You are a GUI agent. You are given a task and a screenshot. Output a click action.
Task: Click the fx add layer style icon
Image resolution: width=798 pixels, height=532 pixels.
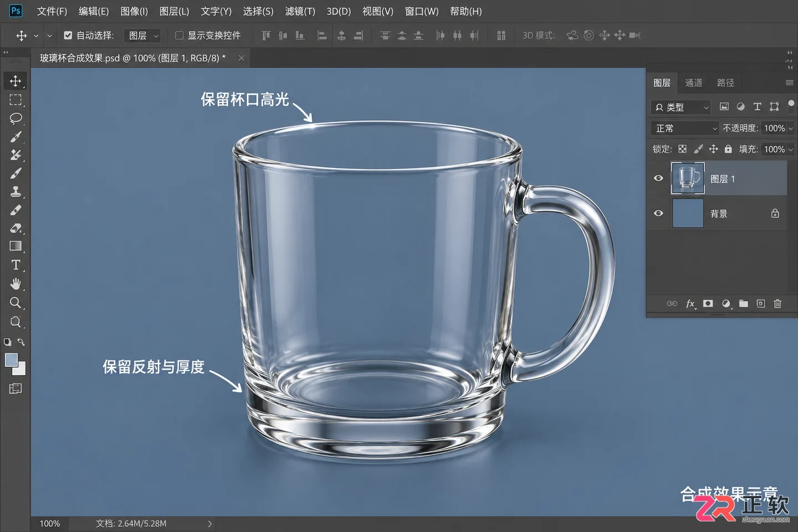click(690, 304)
